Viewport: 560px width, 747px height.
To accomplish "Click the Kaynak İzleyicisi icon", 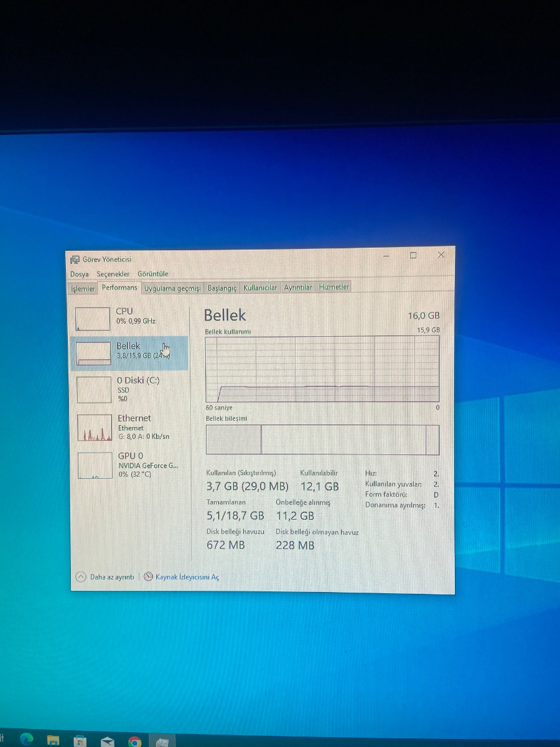I will click(x=148, y=576).
